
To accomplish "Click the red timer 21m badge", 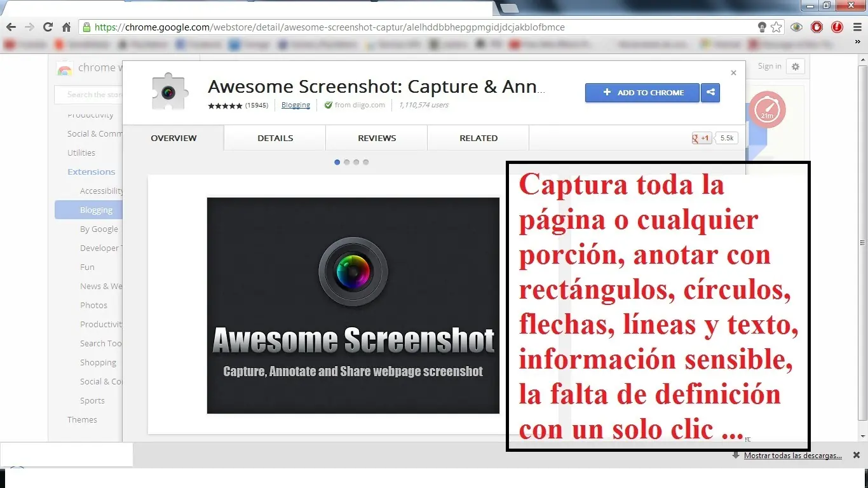I will 767,110.
